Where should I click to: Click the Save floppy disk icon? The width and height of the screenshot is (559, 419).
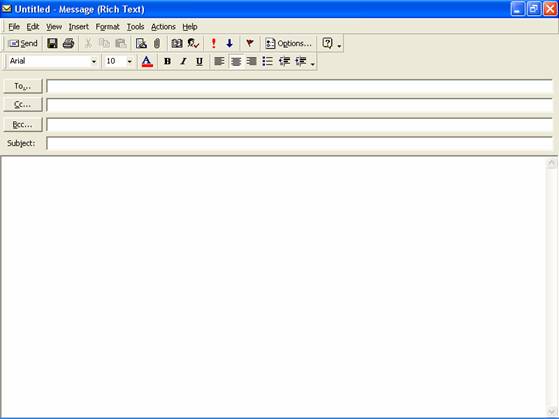point(52,44)
